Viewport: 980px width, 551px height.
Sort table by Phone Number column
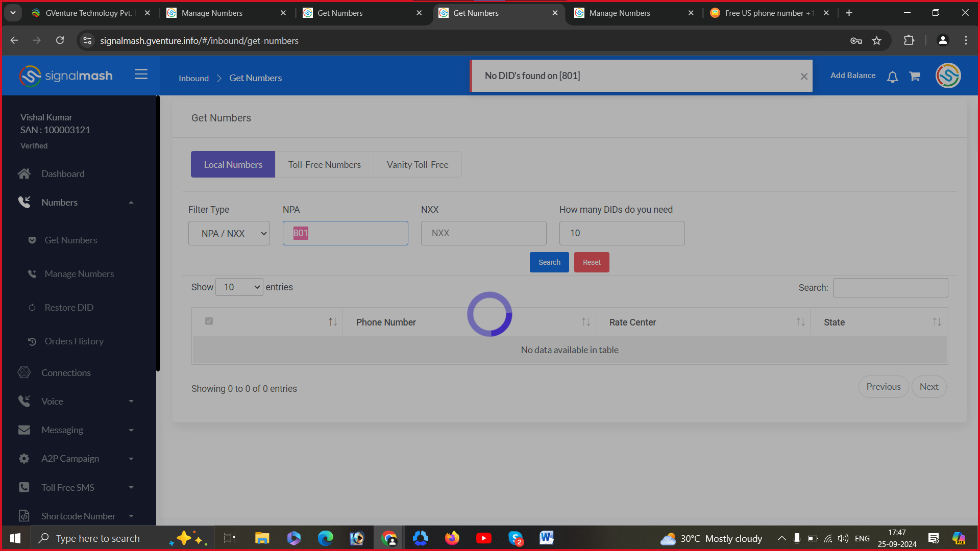[386, 322]
